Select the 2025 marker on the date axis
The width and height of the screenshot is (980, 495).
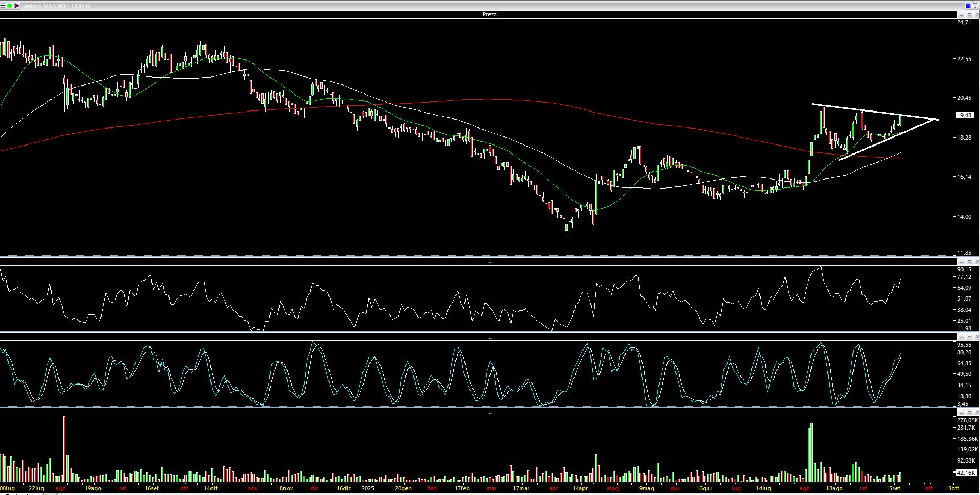368,488
